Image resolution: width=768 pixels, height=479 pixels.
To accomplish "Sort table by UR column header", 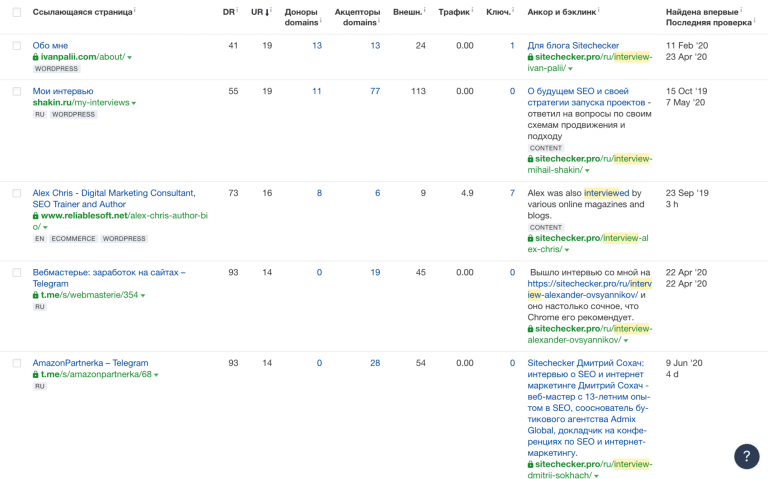I will [x=260, y=12].
